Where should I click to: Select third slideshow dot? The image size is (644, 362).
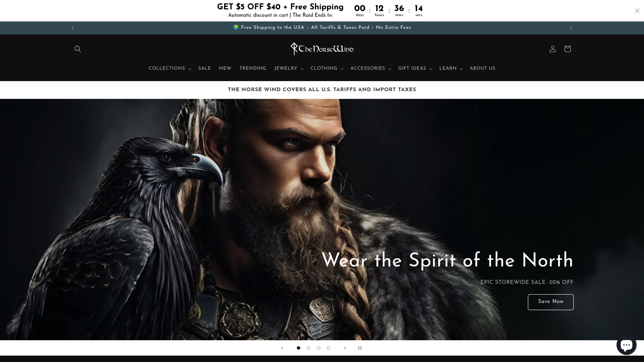click(318, 348)
